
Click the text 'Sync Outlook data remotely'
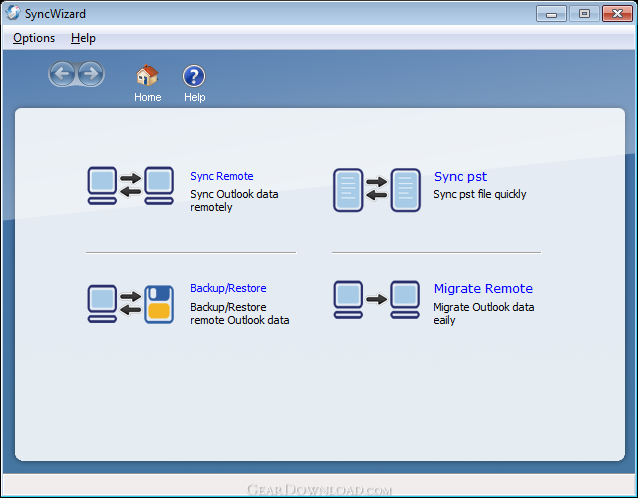point(234,201)
